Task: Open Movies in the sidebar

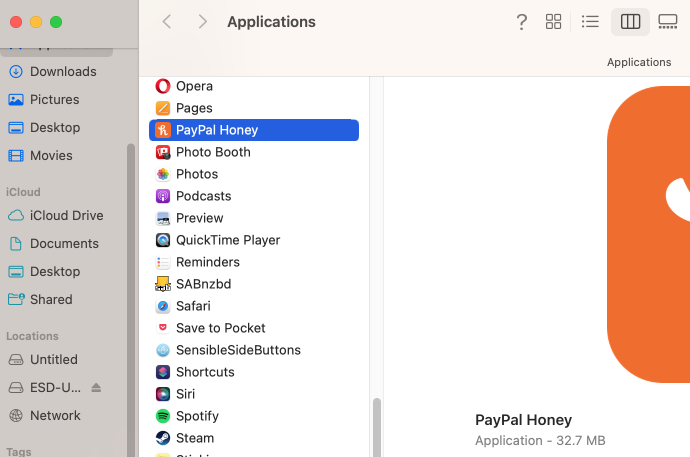Action: [x=51, y=155]
